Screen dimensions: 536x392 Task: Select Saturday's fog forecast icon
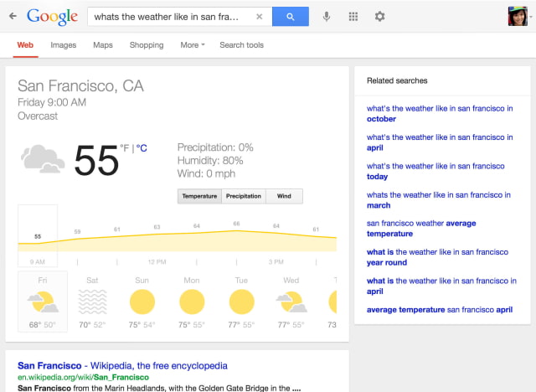coord(92,301)
